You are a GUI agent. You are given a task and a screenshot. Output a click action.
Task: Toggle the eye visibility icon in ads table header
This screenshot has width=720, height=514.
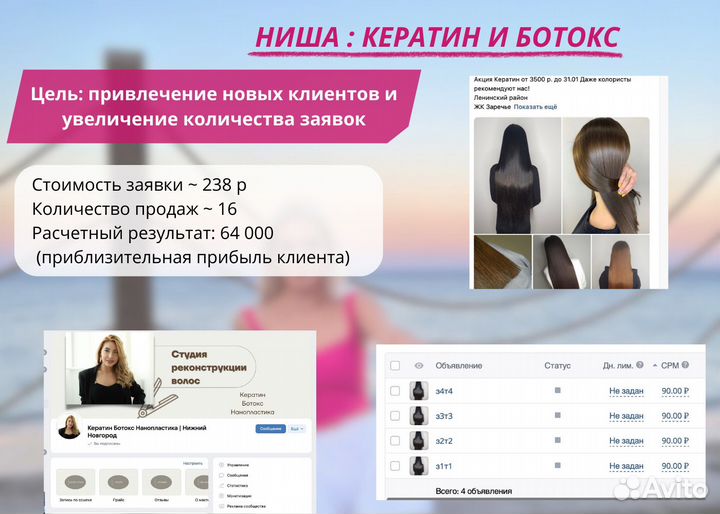click(x=418, y=366)
